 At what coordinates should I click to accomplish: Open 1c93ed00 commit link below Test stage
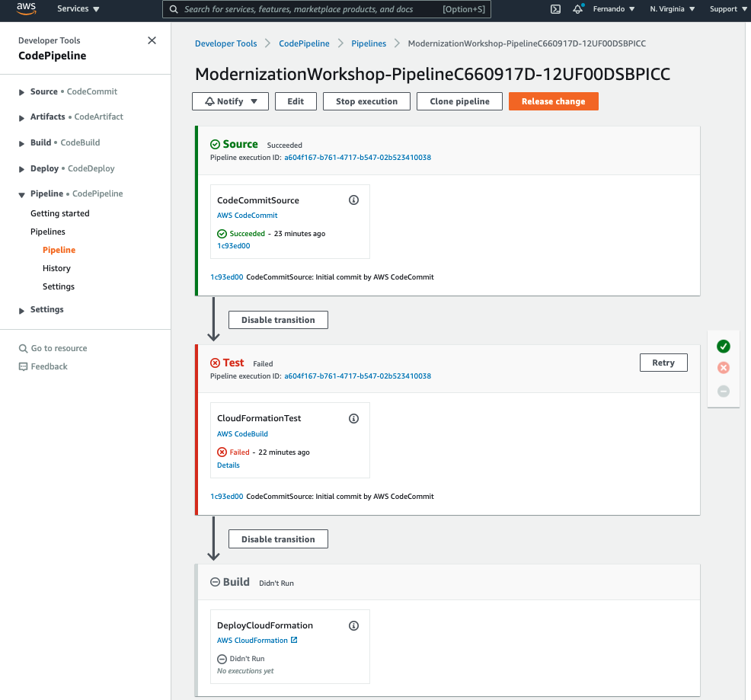(x=226, y=497)
